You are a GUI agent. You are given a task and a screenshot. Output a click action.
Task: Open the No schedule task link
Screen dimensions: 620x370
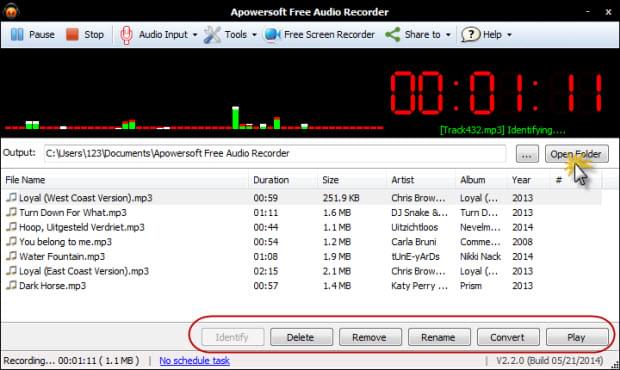tap(194, 361)
